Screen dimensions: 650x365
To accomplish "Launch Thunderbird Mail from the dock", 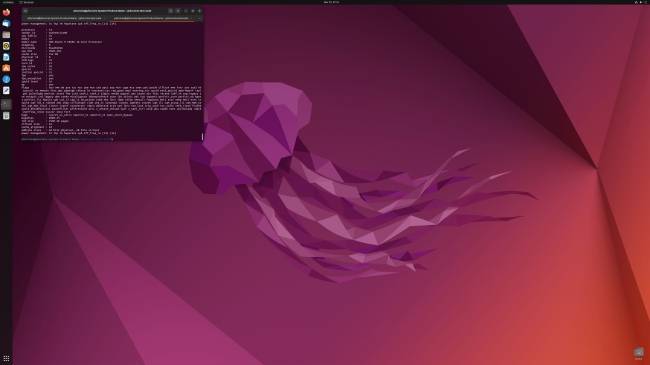I will pyautogui.click(x=6, y=24).
